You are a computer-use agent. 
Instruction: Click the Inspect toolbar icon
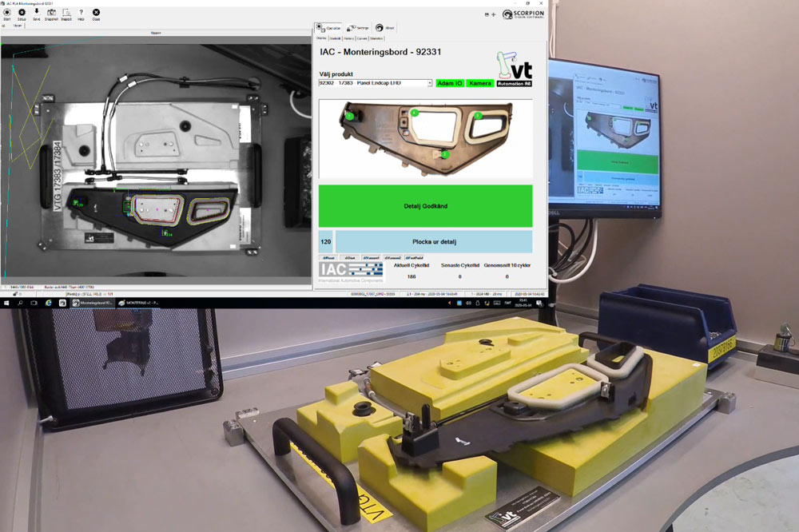(66, 14)
